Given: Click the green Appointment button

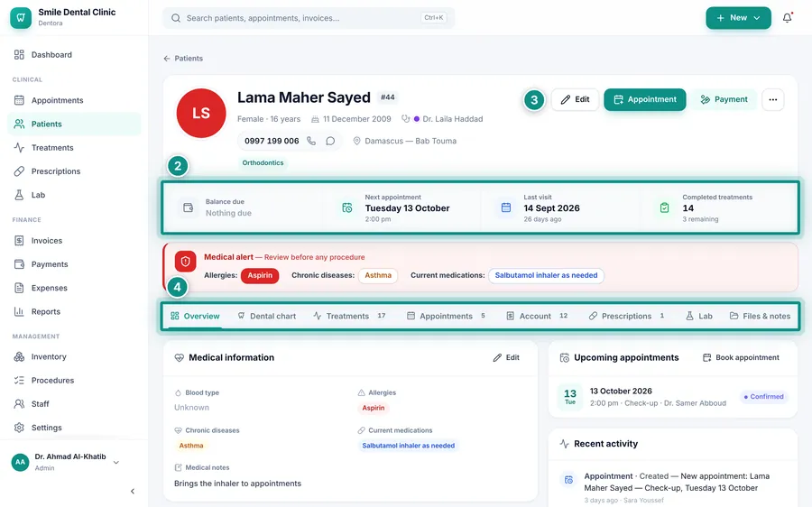Looking at the screenshot, I should point(645,99).
